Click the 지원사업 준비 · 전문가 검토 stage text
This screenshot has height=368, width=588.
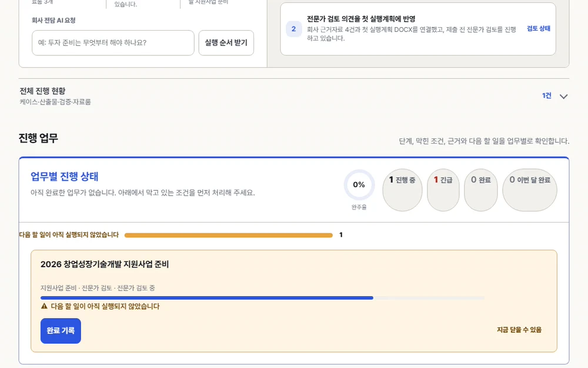98,288
